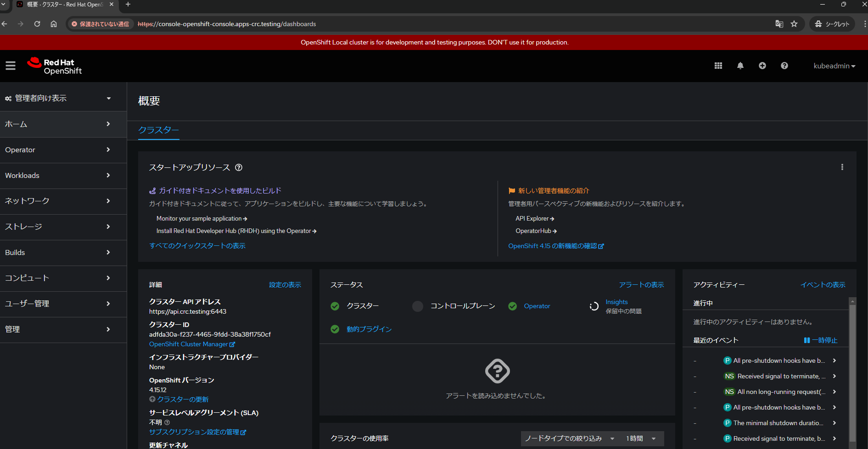Image resolution: width=868 pixels, height=449 pixels.
Task: Click the plus import icon
Action: 762,66
